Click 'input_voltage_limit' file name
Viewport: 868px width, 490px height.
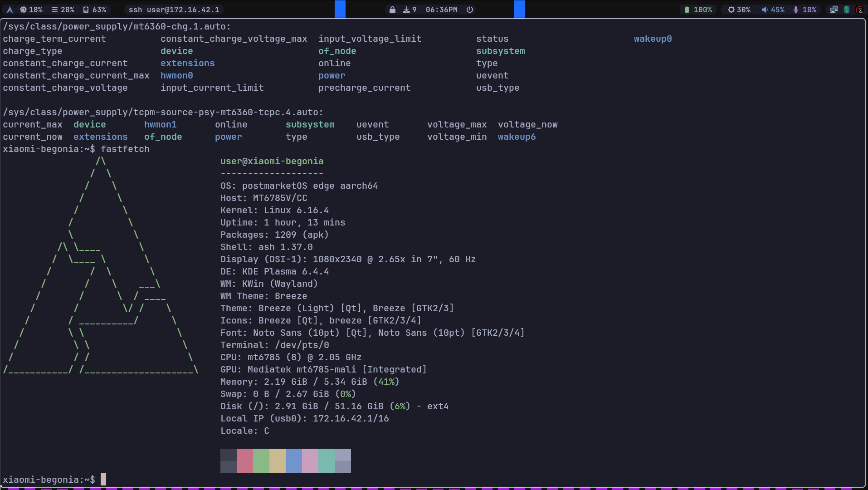coord(370,39)
